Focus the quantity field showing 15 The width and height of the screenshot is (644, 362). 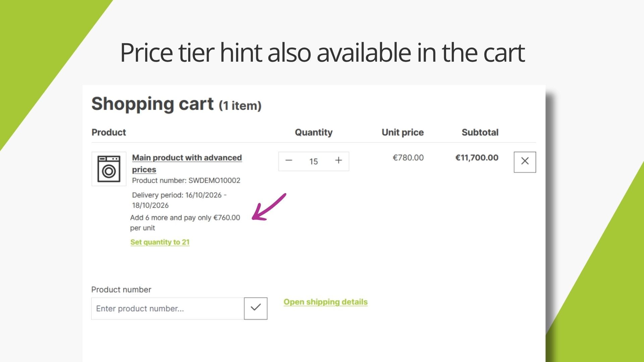pos(314,162)
